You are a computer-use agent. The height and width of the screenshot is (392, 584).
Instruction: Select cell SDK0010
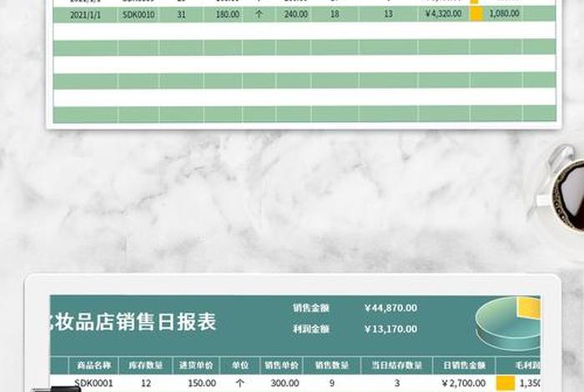[138, 14]
